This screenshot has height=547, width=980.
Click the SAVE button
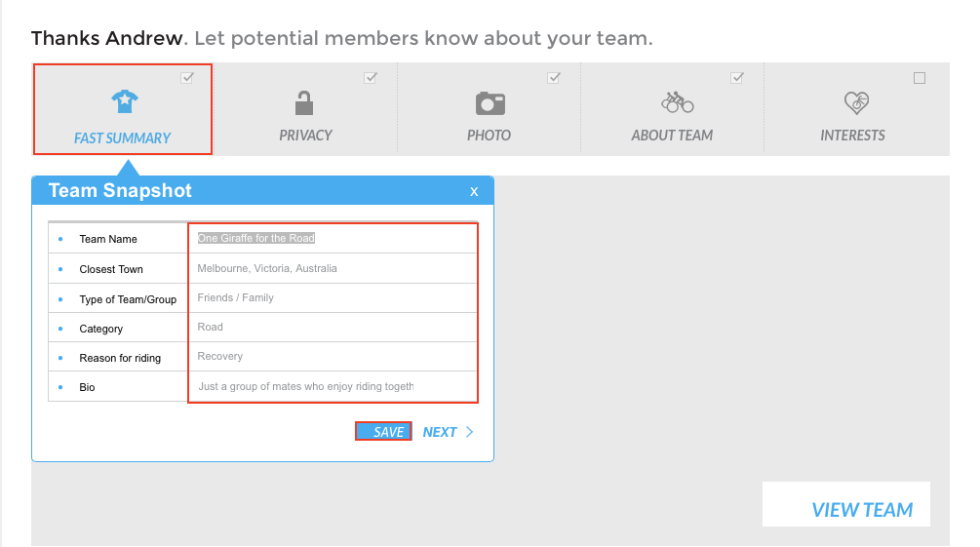click(383, 431)
